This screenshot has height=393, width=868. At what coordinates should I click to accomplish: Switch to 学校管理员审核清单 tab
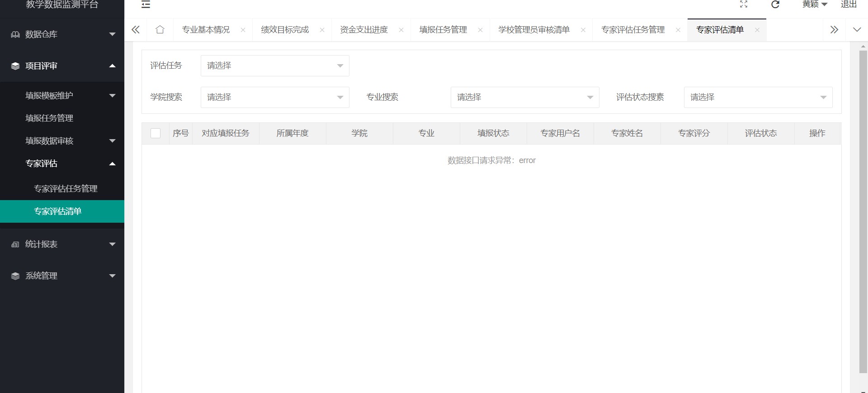click(534, 30)
